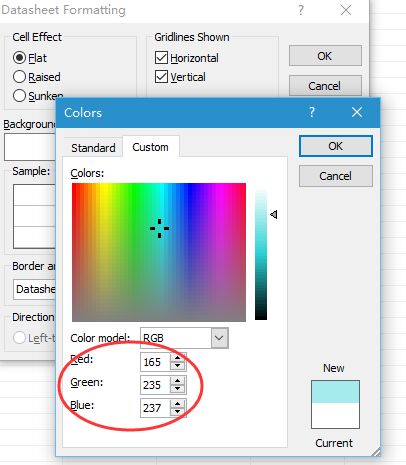This screenshot has height=465, width=406.
Task: Click in the Green value input field
Action: click(x=156, y=385)
